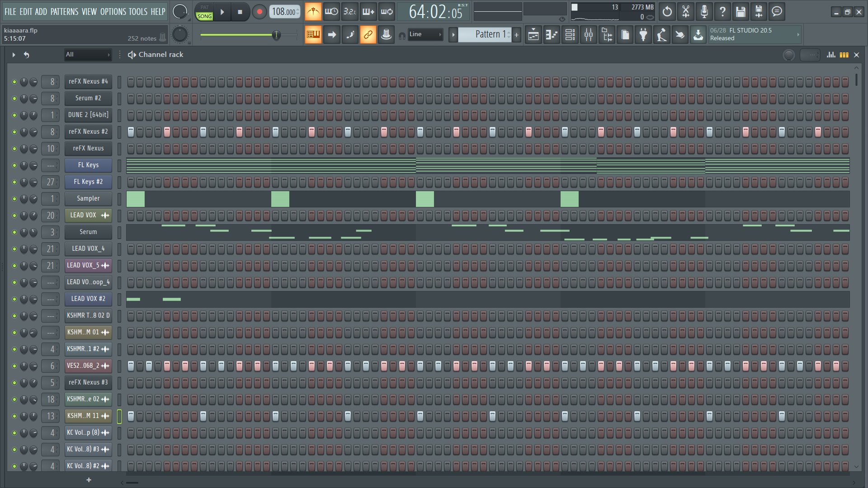This screenshot has width=868, height=488.
Task: Open the PATTERNS menu
Action: [64, 12]
